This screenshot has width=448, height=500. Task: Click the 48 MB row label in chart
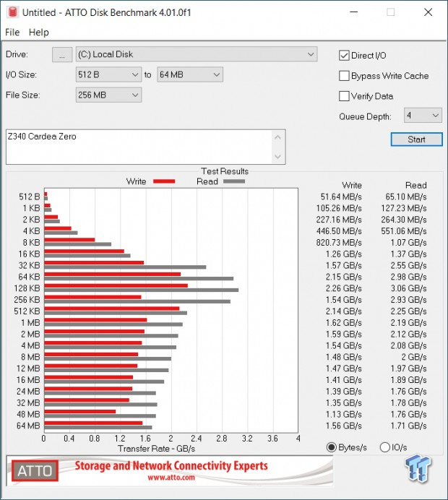[28, 414]
